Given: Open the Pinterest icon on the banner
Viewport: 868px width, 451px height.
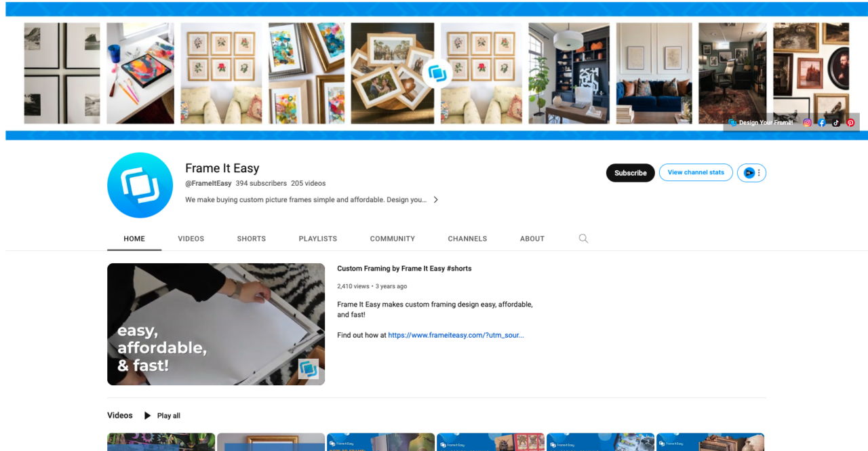Looking at the screenshot, I should pyautogui.click(x=850, y=123).
